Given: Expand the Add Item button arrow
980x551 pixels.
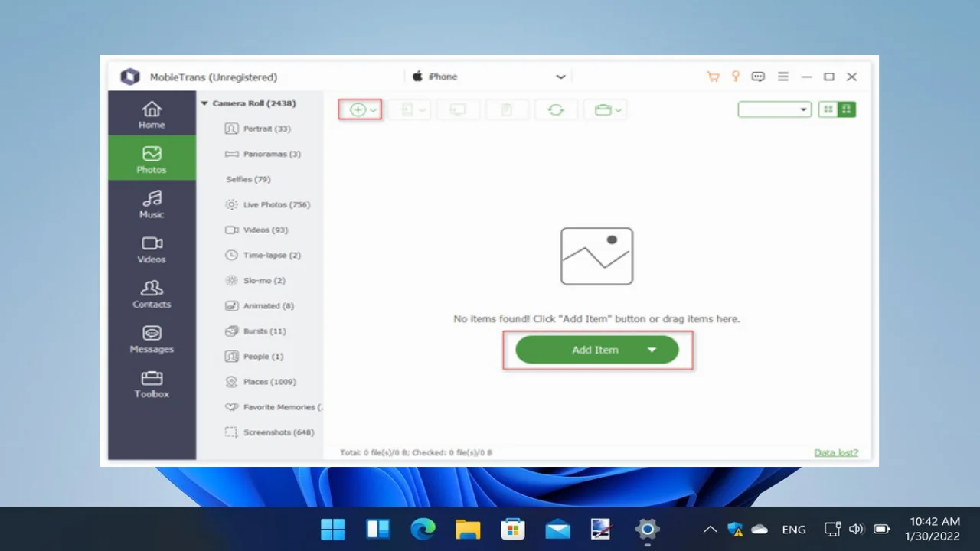Looking at the screenshot, I should click(x=652, y=350).
